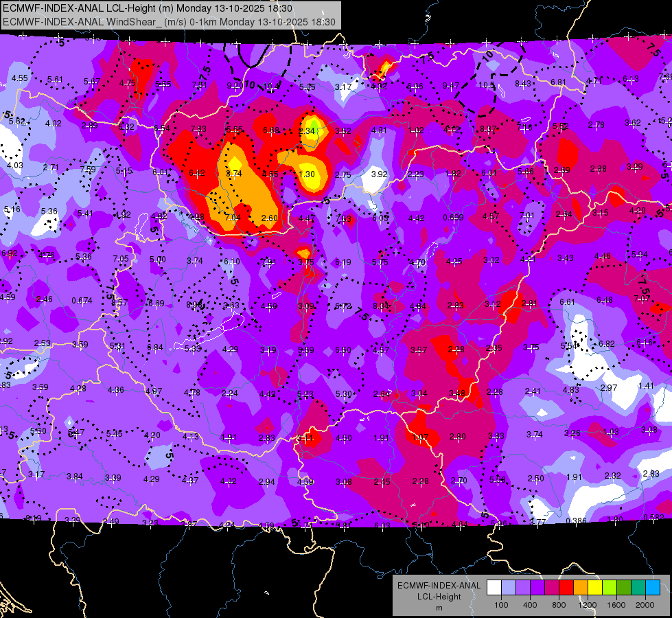The image size is (672, 618).
Task: Select the orange legend swatch
Action: pyautogui.click(x=581, y=588)
